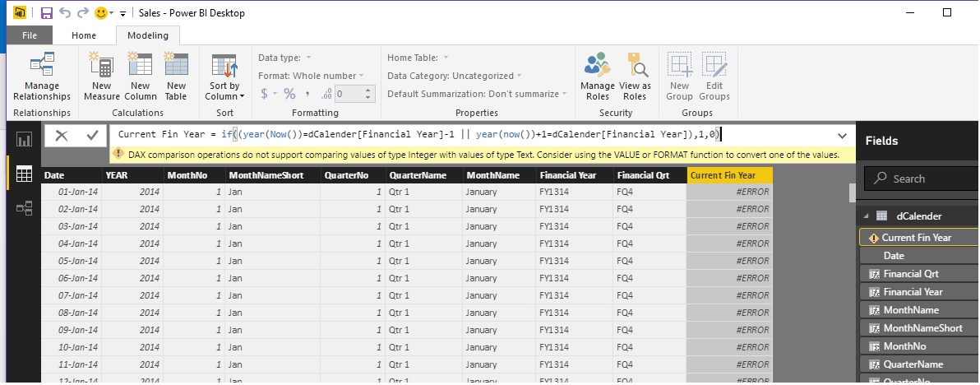Select the QuarterNo column header
This screenshot has width=980, height=385.
(x=353, y=175)
